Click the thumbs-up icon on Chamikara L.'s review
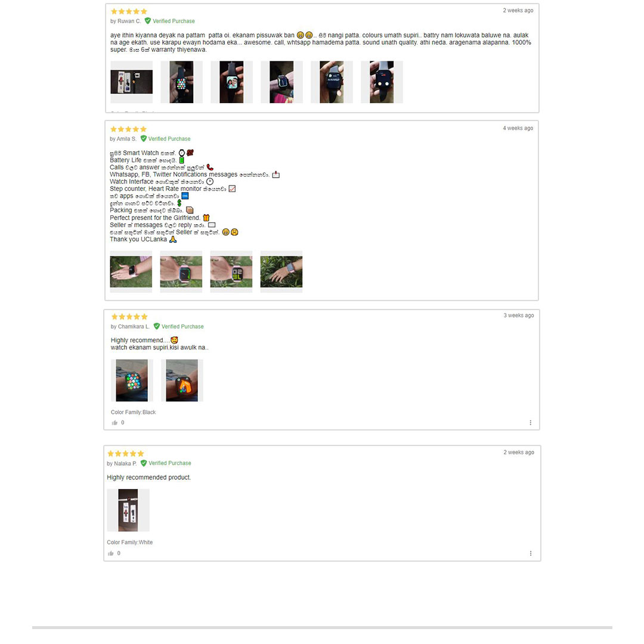This screenshot has width=644, height=644. click(114, 423)
